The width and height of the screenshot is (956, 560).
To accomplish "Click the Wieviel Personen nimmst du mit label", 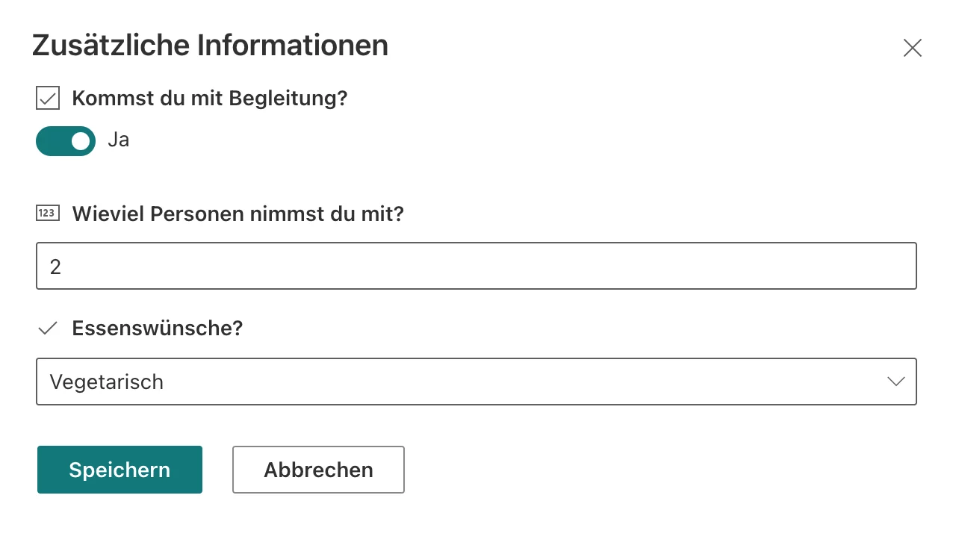I will coord(238,214).
